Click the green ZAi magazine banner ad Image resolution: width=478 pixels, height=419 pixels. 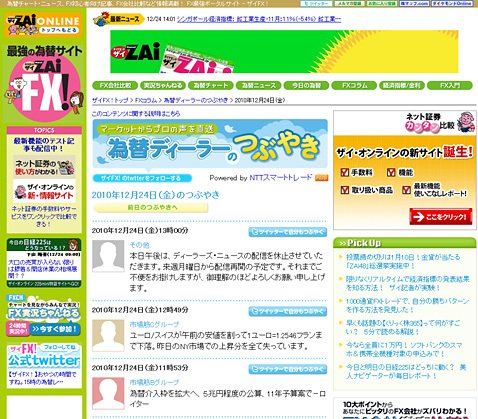tap(284, 52)
